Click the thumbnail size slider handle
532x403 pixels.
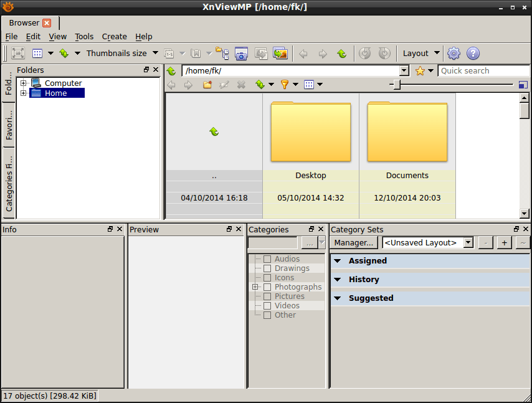coord(397,85)
